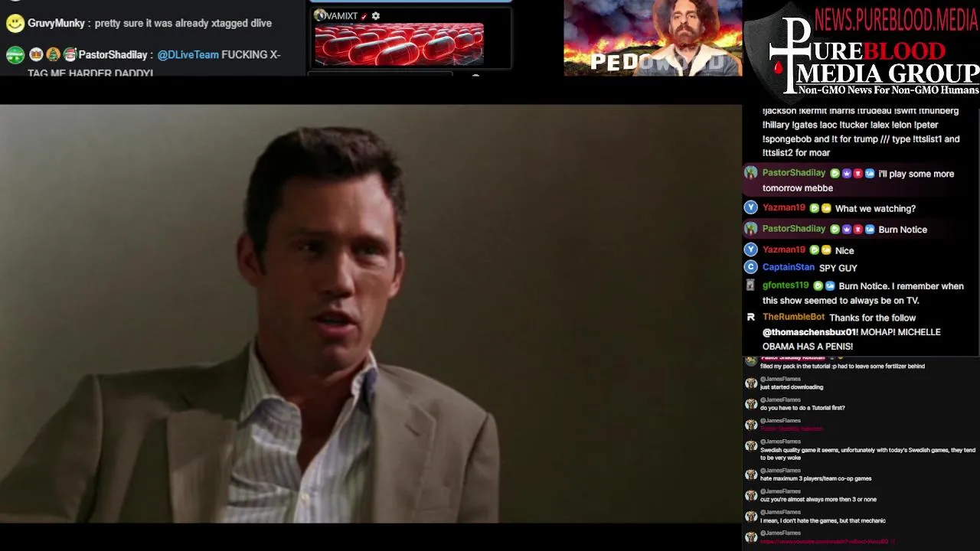Click purple crown badge on 'Burn Notice' message
980x551 pixels.
coord(847,230)
